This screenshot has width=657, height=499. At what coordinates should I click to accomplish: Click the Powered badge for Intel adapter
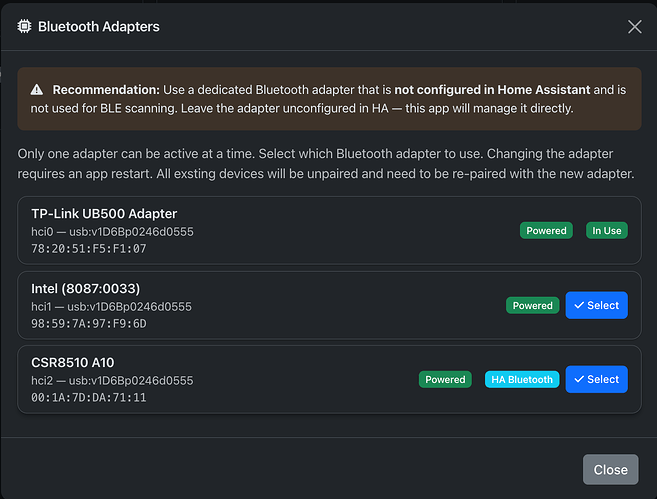pyautogui.click(x=532, y=306)
